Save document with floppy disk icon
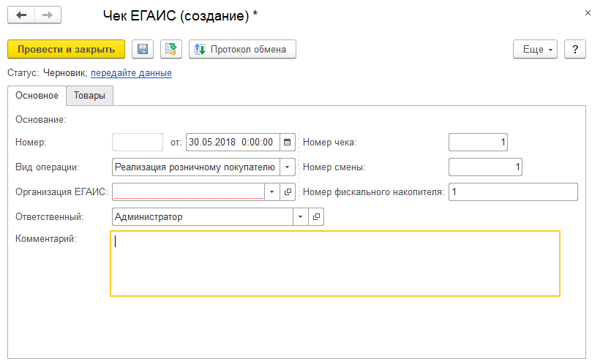The width and height of the screenshot is (592, 364). [x=143, y=49]
